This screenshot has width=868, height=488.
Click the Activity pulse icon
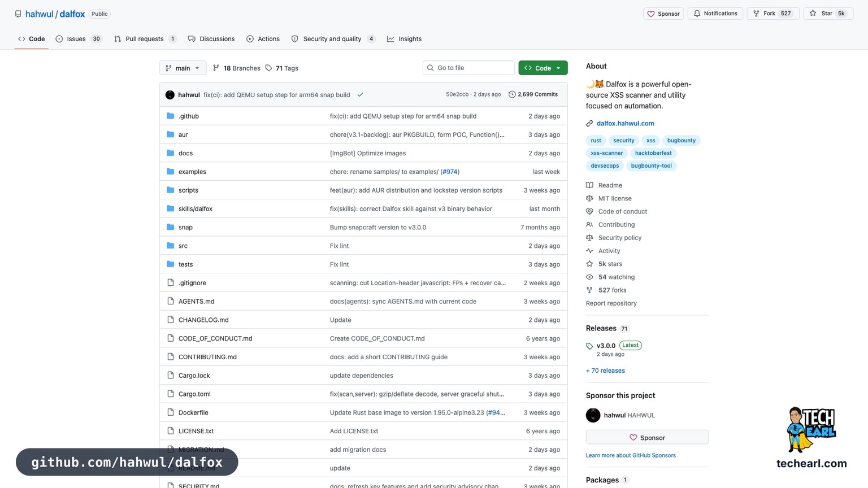(589, 251)
